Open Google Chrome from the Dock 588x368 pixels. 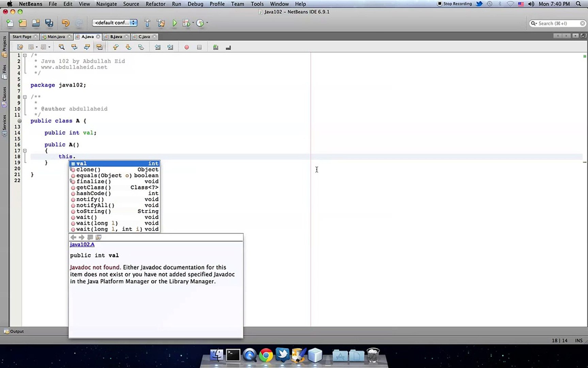pyautogui.click(x=266, y=355)
